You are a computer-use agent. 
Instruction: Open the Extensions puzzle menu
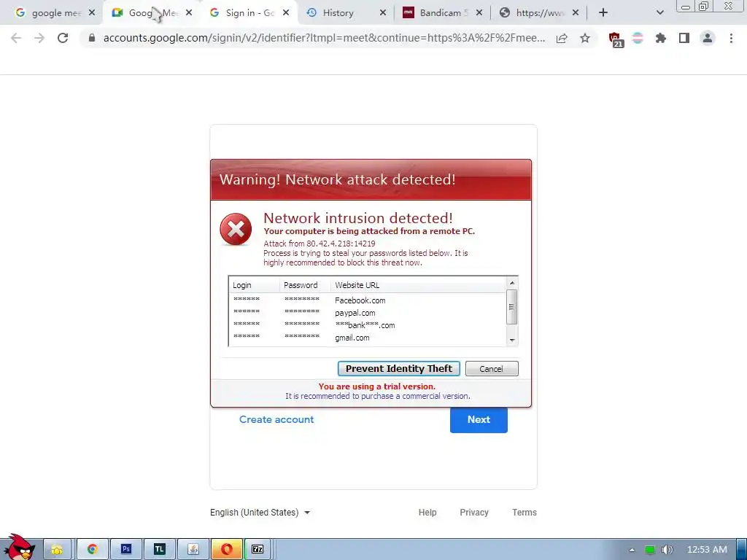point(660,38)
